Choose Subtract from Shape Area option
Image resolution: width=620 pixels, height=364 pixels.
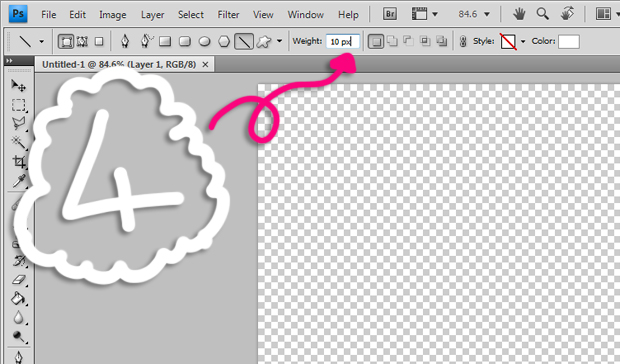(408, 41)
